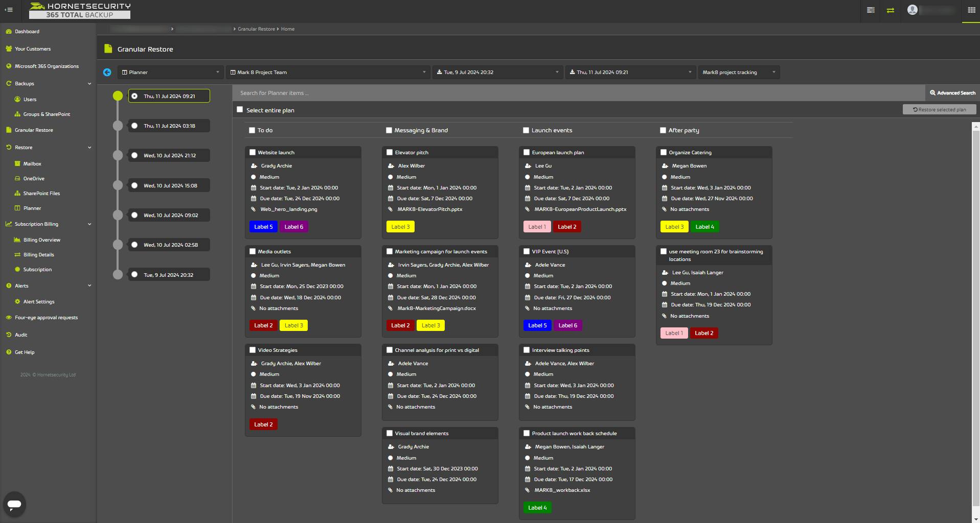Viewport: 980px width, 523px height.
Task: Click the blue Label 5 tag on Website launch
Action: click(263, 227)
